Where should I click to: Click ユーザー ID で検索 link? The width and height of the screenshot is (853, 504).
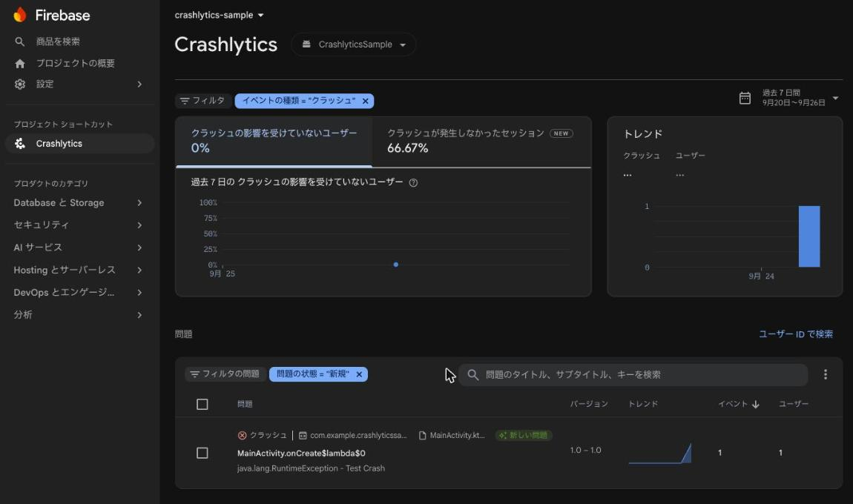(x=796, y=334)
